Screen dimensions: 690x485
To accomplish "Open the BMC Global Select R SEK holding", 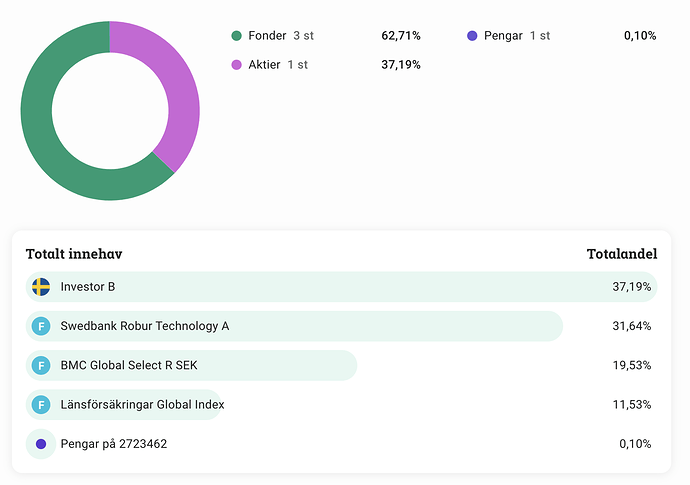I will pos(341,365).
